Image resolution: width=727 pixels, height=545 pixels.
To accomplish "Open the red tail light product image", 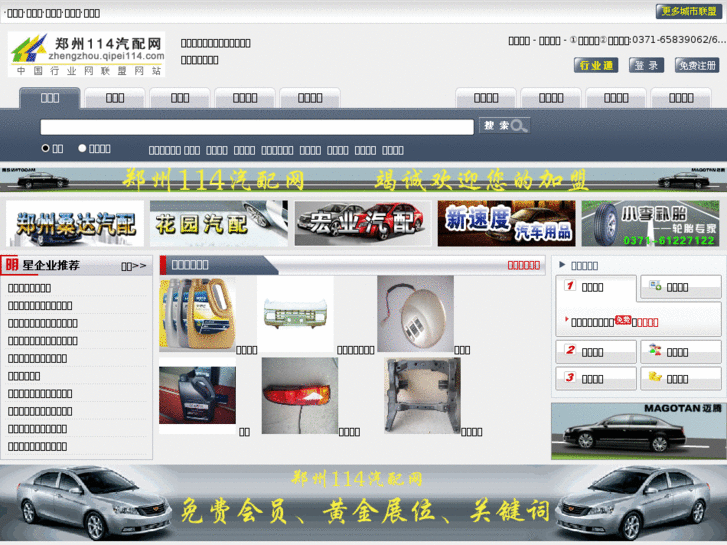I will [x=300, y=395].
